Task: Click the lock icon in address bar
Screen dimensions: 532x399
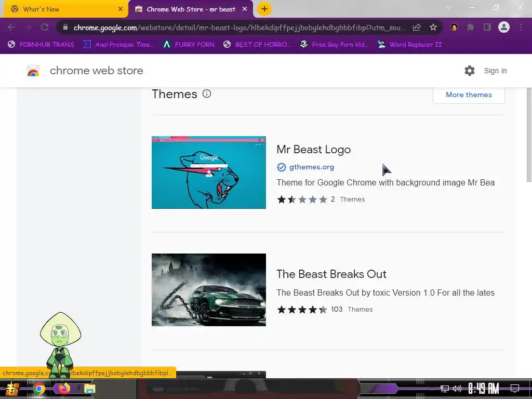Action: (x=65, y=27)
